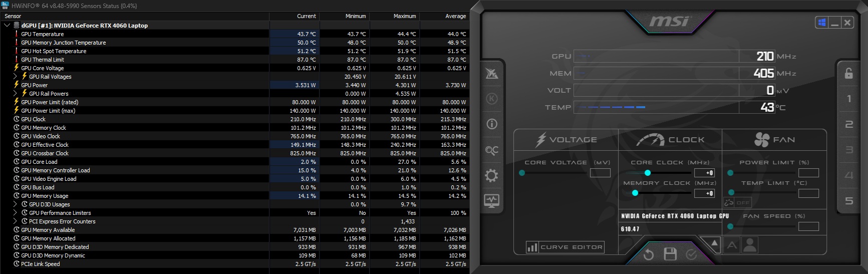Click the GPU chip icon beside dGPU header
Viewport: 868px width, 274px height.
click(17, 26)
